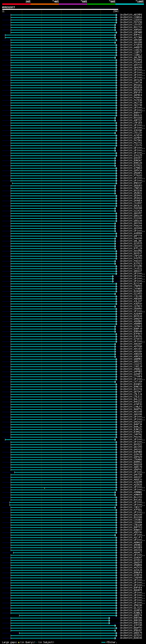The height and width of the screenshot is (644, 146).
Task: Select hit label UniRef100_C6TNY3
Action: [x=131, y=306]
